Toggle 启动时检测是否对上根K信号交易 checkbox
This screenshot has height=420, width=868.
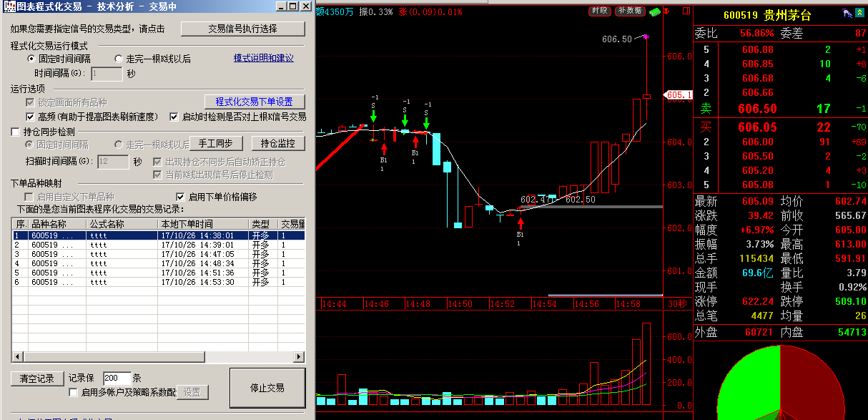point(174,117)
